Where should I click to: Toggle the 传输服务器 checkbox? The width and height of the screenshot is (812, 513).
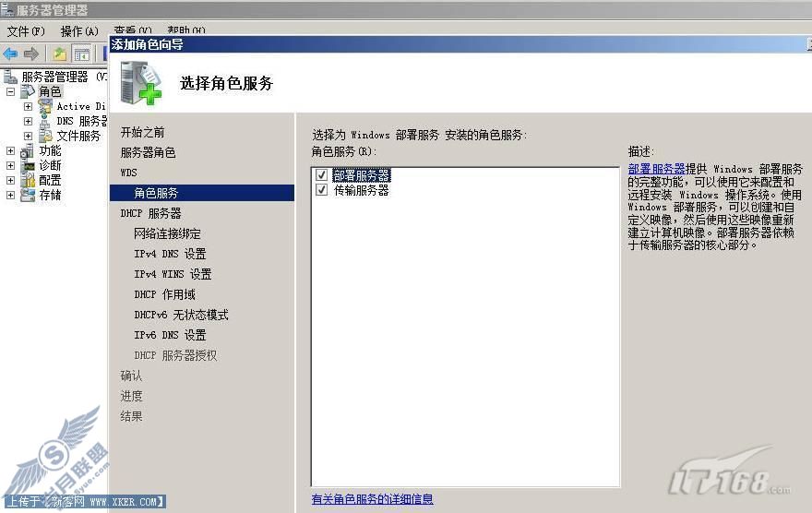click(322, 190)
